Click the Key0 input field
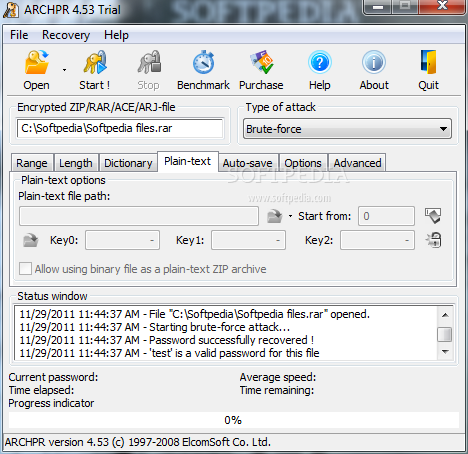The image size is (468, 454). pyautogui.click(x=122, y=240)
